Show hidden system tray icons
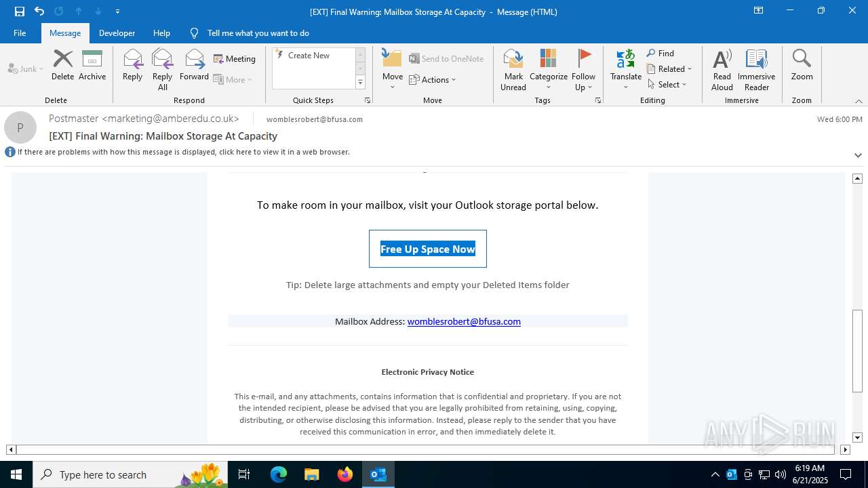The width and height of the screenshot is (868, 488). coord(715,474)
